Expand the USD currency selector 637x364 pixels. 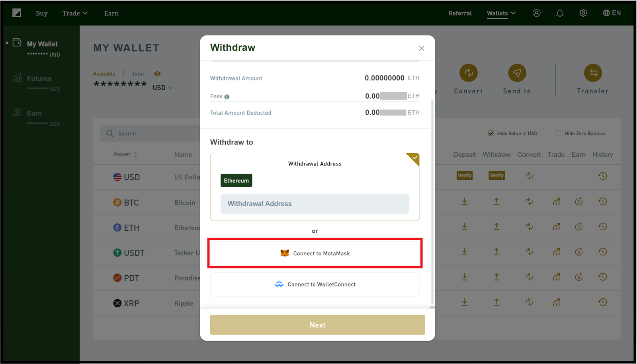(x=163, y=88)
